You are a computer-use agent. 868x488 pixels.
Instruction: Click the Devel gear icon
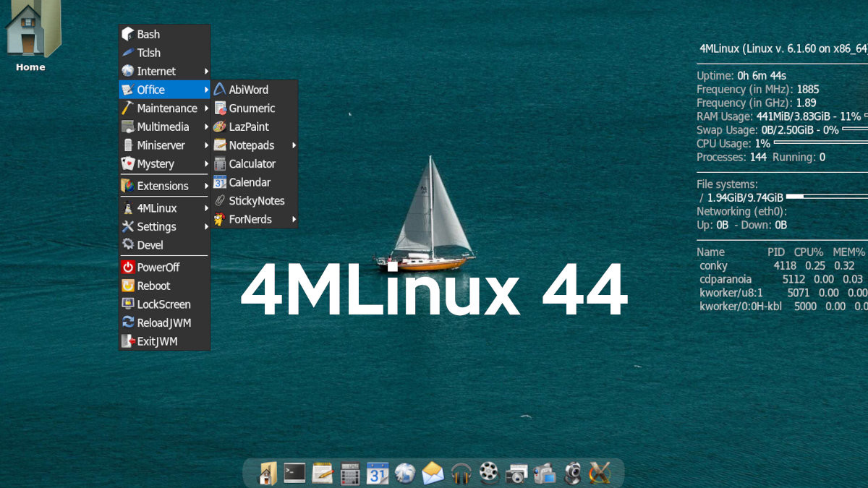coord(128,244)
